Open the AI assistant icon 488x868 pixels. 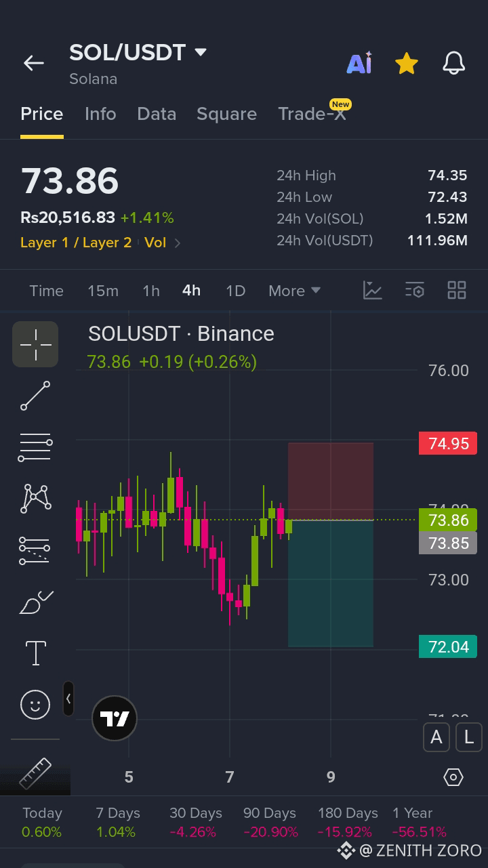359,63
